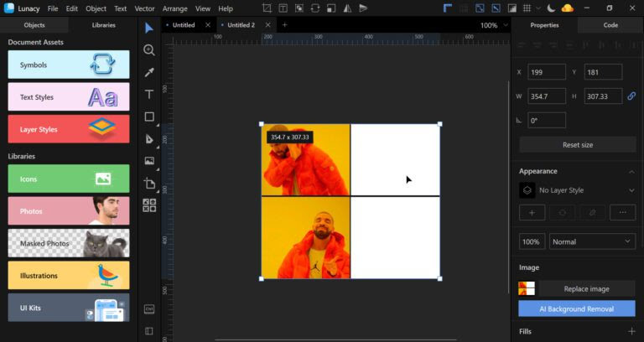Viewport: 644px width, 342px height.
Task: Pick the Eyedropper tool
Action: pos(149,72)
